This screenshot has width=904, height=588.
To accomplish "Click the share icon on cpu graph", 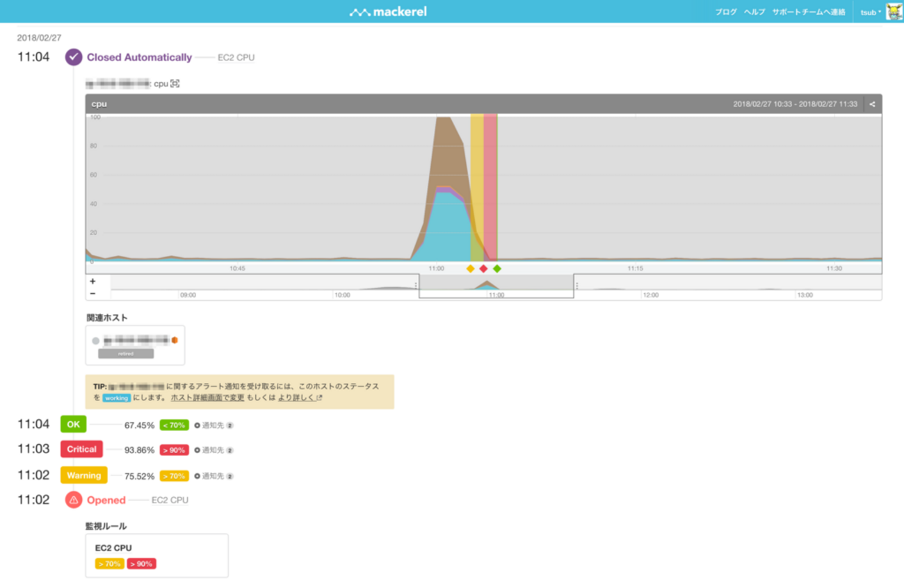I will click(x=872, y=104).
